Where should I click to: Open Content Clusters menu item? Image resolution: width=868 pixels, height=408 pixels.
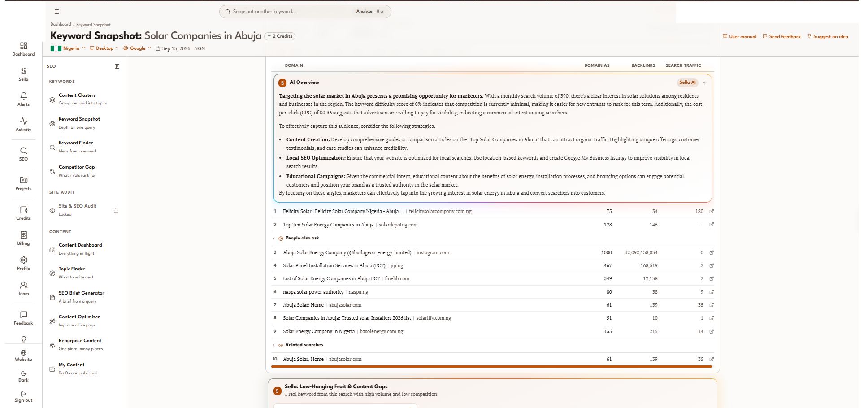(x=83, y=99)
